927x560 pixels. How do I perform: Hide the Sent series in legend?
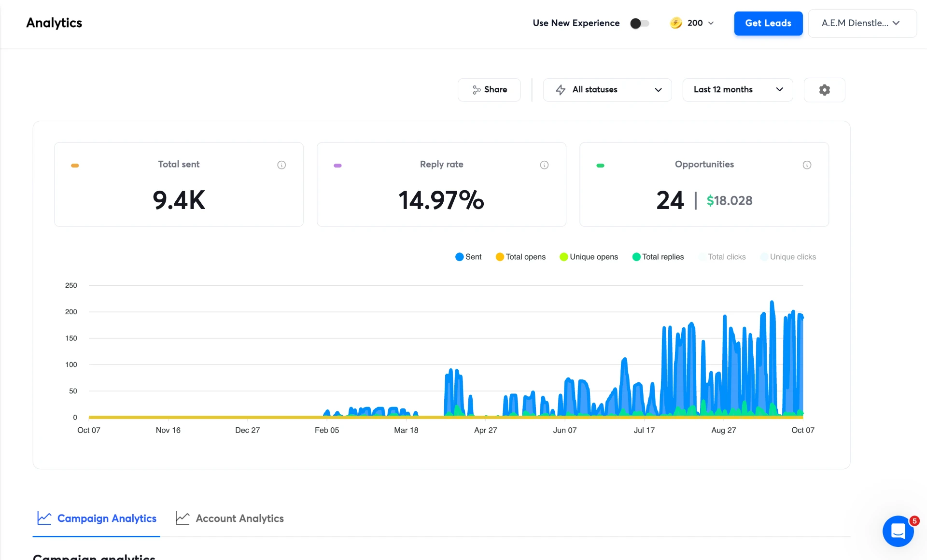tap(468, 257)
